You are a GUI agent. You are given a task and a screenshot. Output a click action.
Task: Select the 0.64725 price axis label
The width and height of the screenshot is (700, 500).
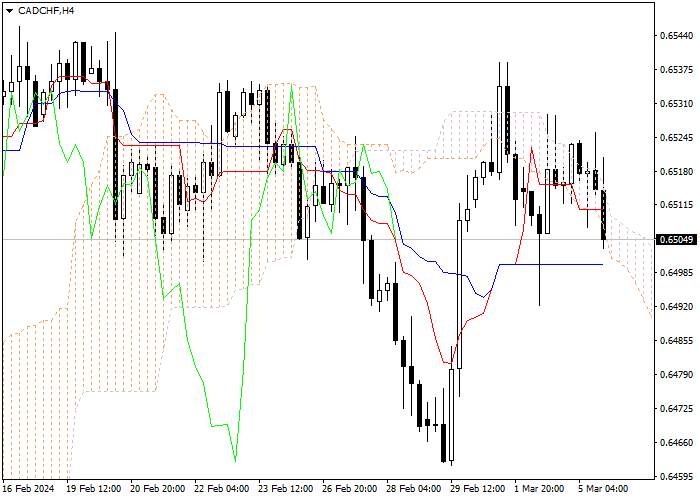pos(676,408)
